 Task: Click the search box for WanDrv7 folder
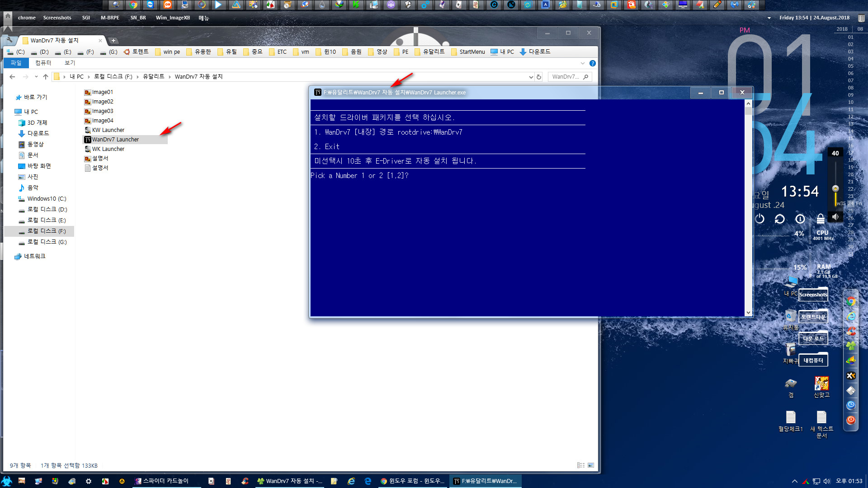(570, 77)
